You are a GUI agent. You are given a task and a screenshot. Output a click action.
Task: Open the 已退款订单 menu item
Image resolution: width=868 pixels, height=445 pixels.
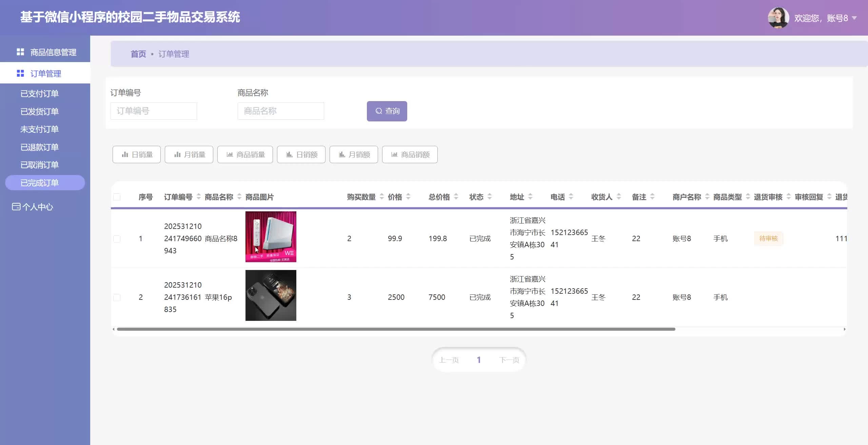(x=39, y=147)
